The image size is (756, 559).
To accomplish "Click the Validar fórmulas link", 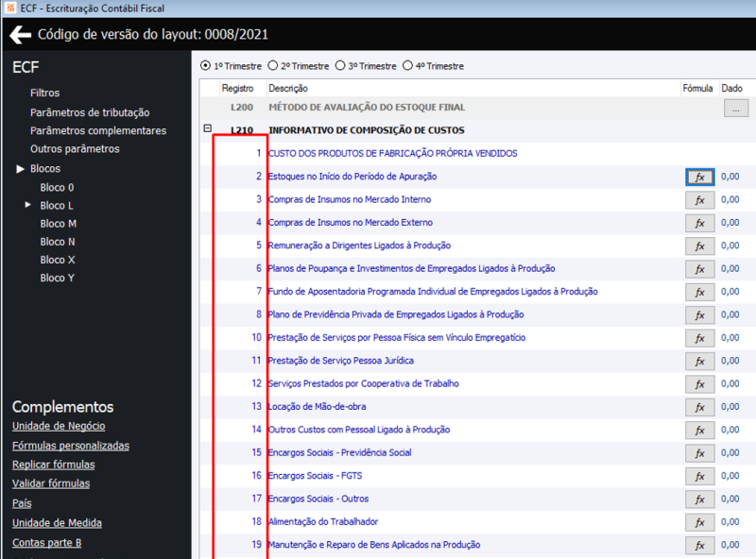I will tap(51, 483).
